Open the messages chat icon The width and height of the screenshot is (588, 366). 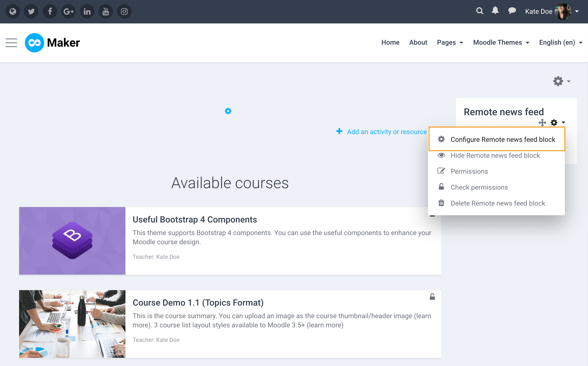512,11
